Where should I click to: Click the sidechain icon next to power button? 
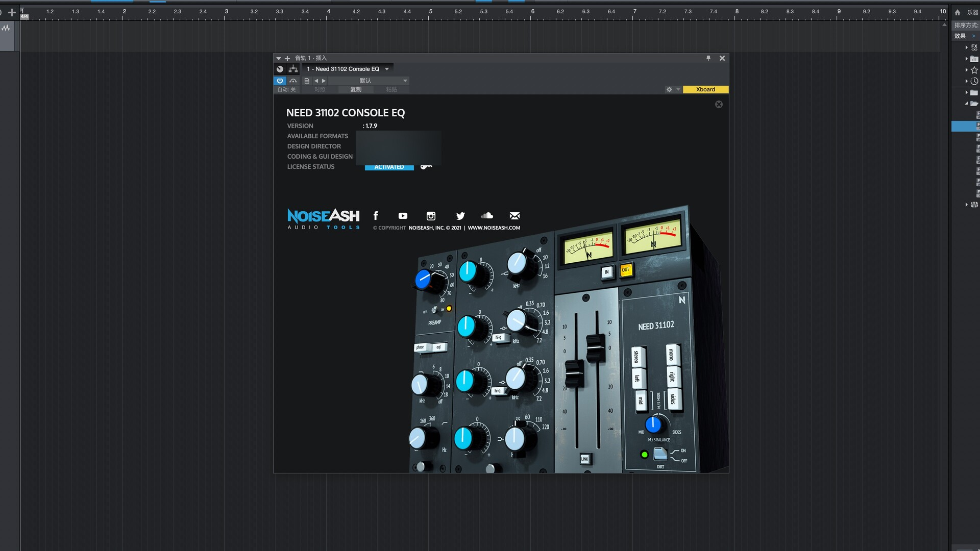[x=293, y=81]
